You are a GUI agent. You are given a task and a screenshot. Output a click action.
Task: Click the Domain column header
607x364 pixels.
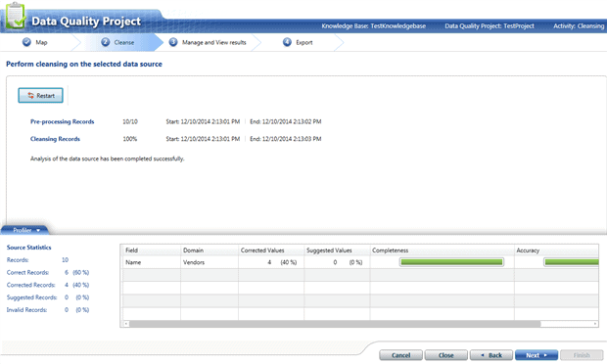click(210, 250)
